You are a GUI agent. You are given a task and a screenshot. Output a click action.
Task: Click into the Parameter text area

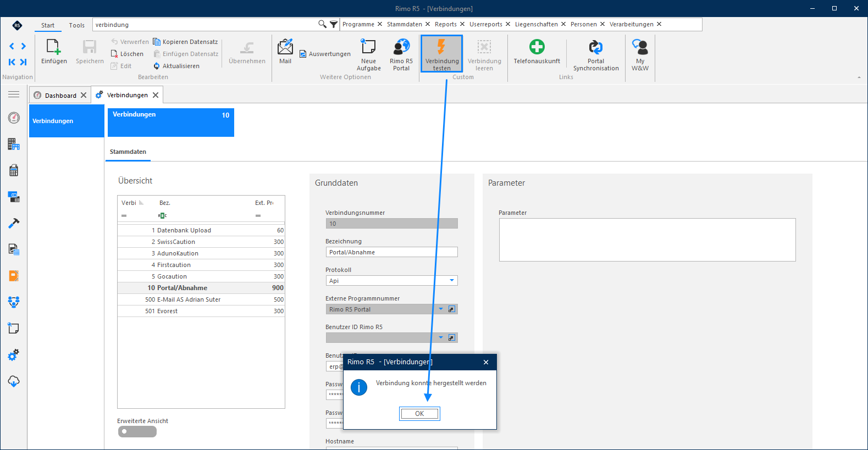647,240
